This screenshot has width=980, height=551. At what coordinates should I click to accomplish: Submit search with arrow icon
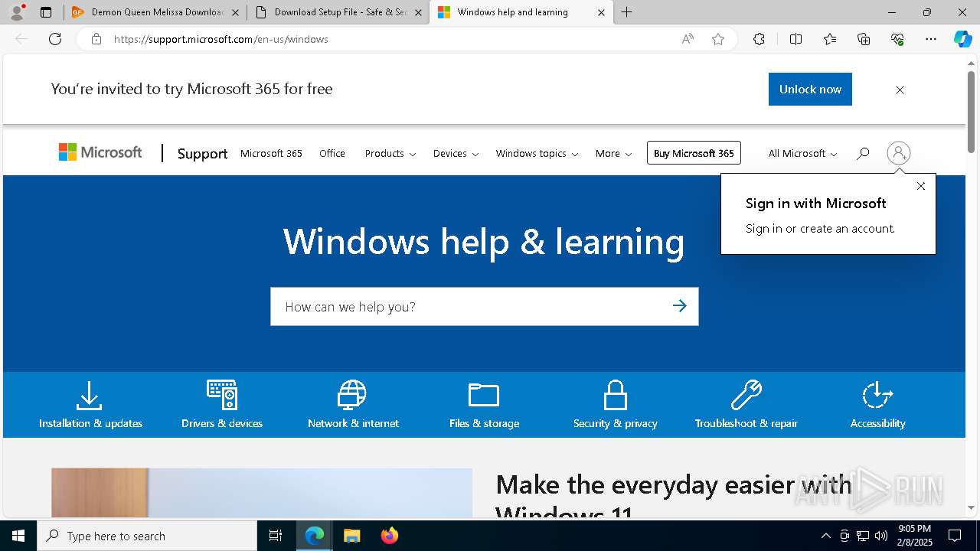tap(680, 306)
